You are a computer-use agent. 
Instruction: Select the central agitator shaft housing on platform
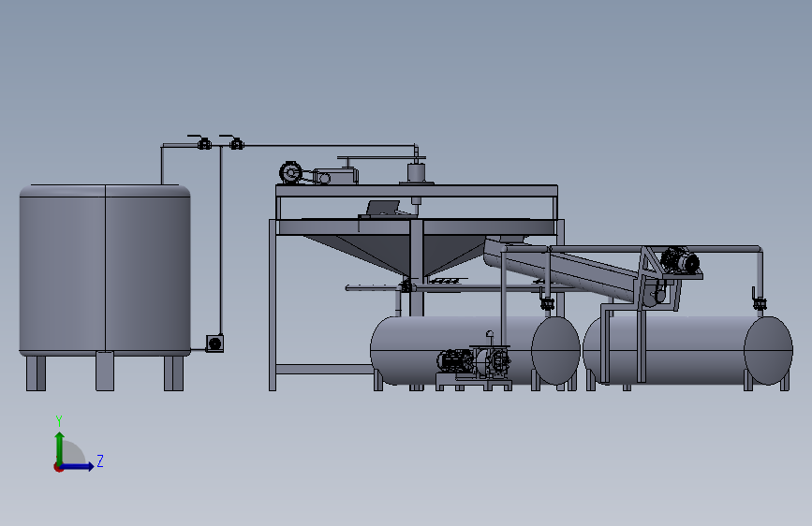417,173
